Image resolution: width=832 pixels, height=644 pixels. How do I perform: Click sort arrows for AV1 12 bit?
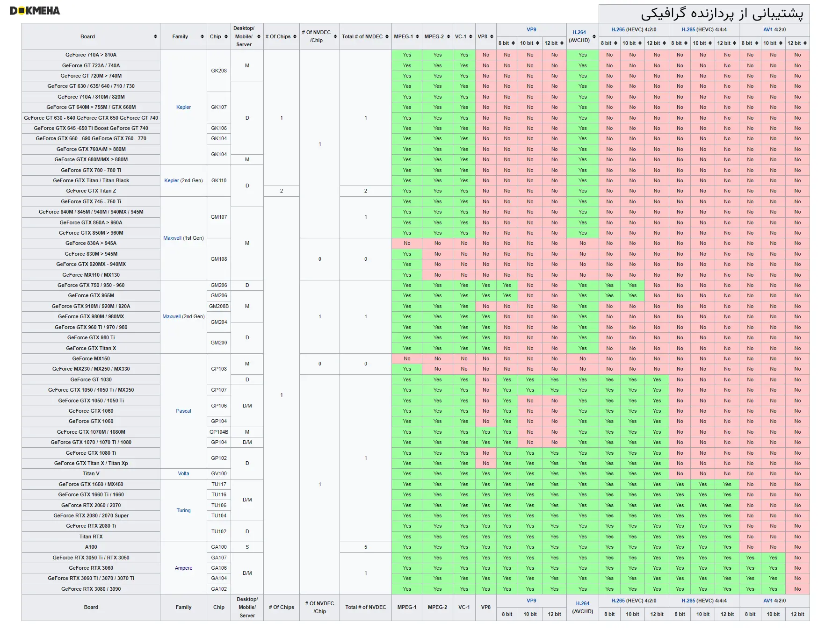pyautogui.click(x=805, y=43)
